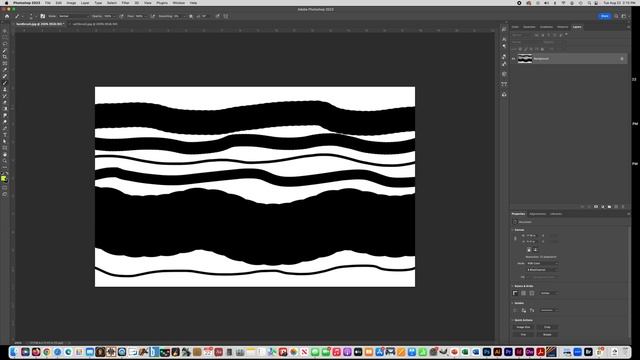The image size is (640, 360).
Task: Select the Pen tool
Action: point(5,128)
